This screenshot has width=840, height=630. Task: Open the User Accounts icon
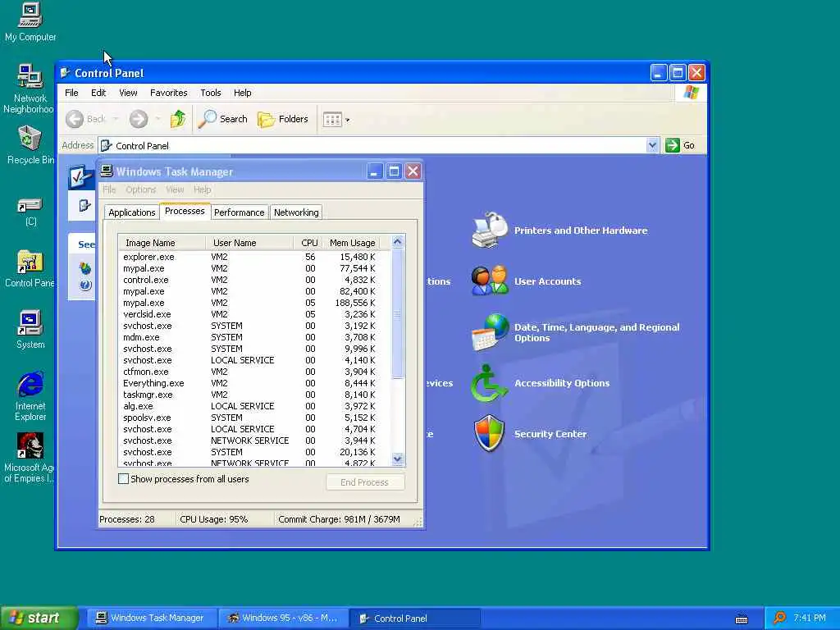[490, 281]
